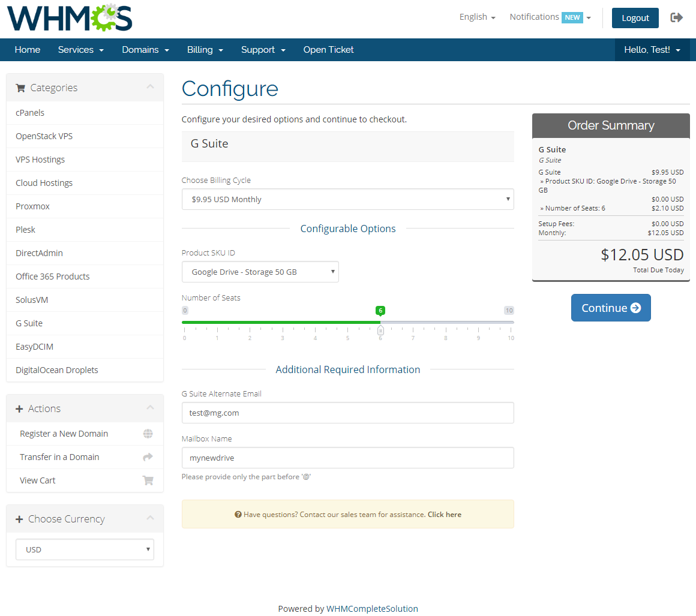The height and width of the screenshot is (616, 696).
Task: Open the Billing menu
Action: click(x=205, y=50)
